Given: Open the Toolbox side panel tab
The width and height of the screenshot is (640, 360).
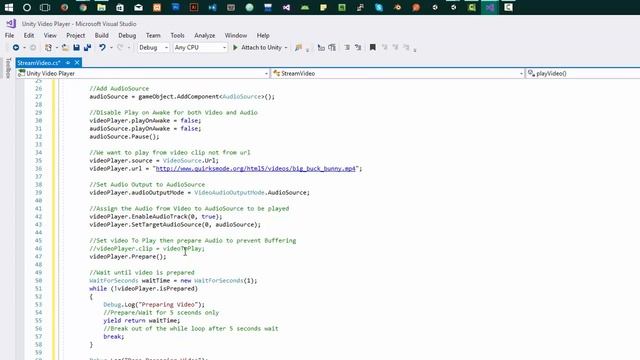Looking at the screenshot, I should tap(8, 68).
